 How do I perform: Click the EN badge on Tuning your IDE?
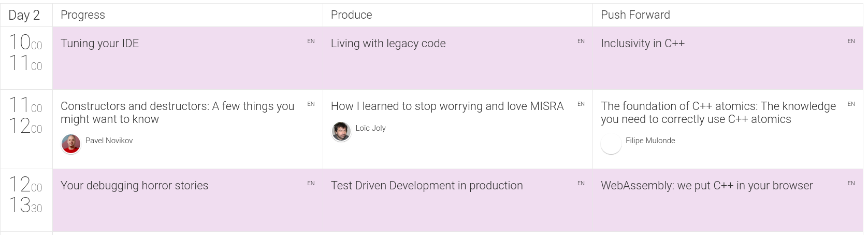point(311,41)
